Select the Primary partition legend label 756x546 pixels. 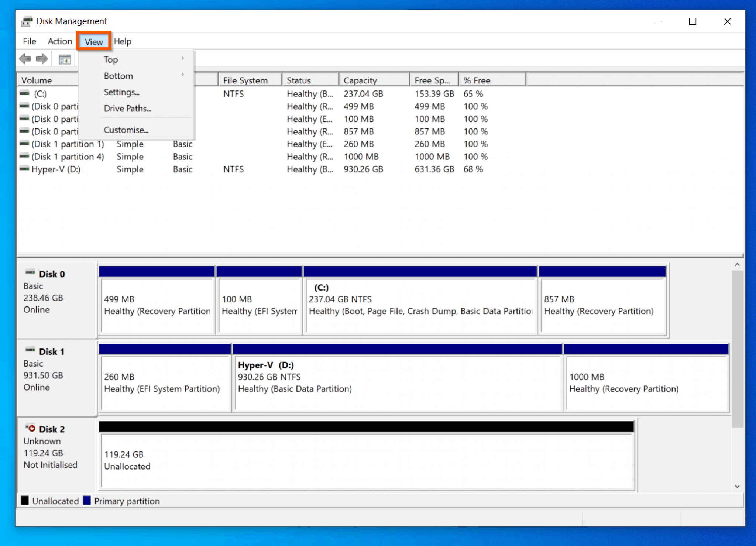click(x=127, y=501)
